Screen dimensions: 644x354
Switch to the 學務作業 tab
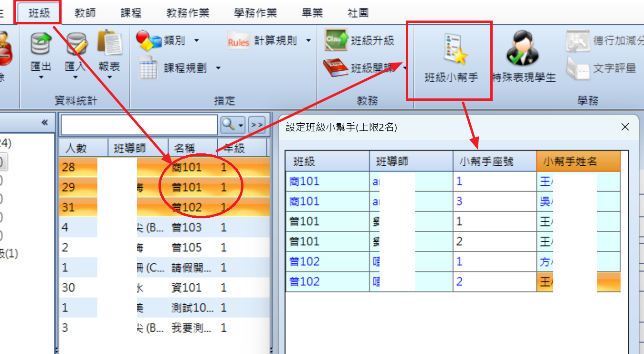click(x=255, y=13)
